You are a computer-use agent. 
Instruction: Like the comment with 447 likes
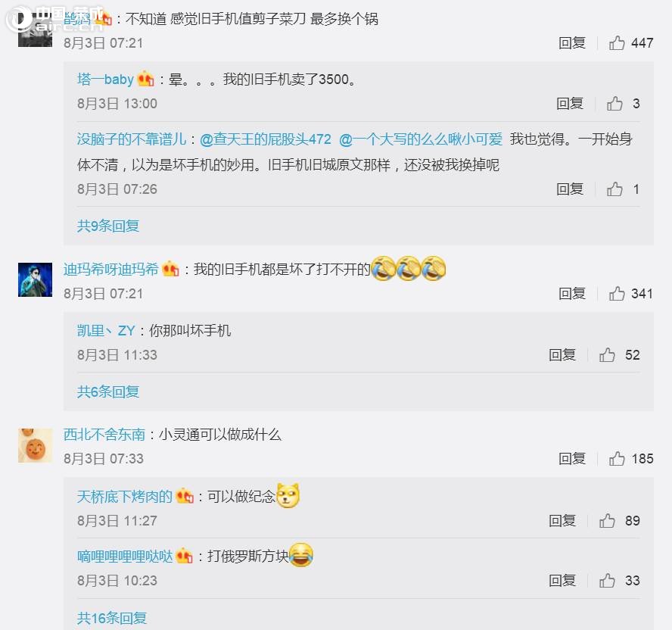pos(617,43)
